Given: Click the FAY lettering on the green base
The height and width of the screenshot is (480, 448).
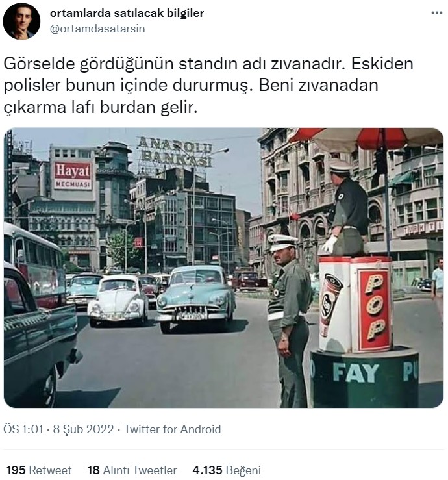Looking at the screenshot, I should [356, 373].
